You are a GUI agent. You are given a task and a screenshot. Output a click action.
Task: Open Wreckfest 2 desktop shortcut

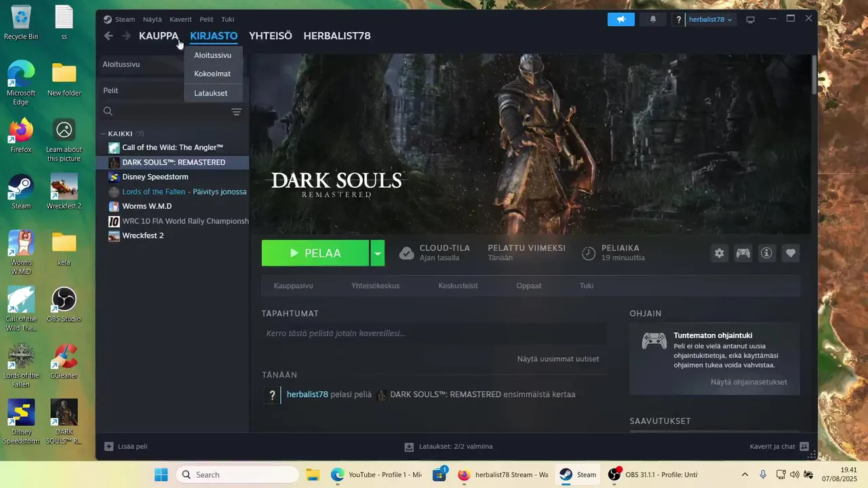tap(64, 191)
